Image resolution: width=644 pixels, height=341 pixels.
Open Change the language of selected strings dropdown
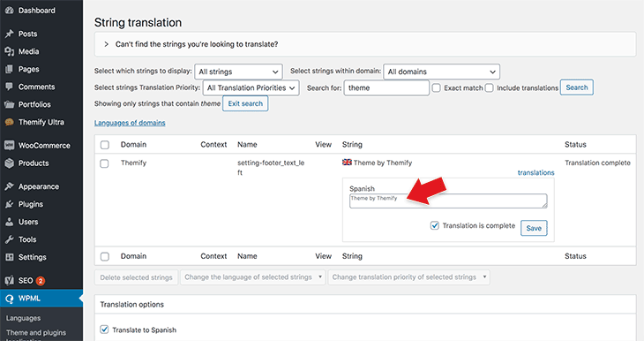tap(253, 277)
